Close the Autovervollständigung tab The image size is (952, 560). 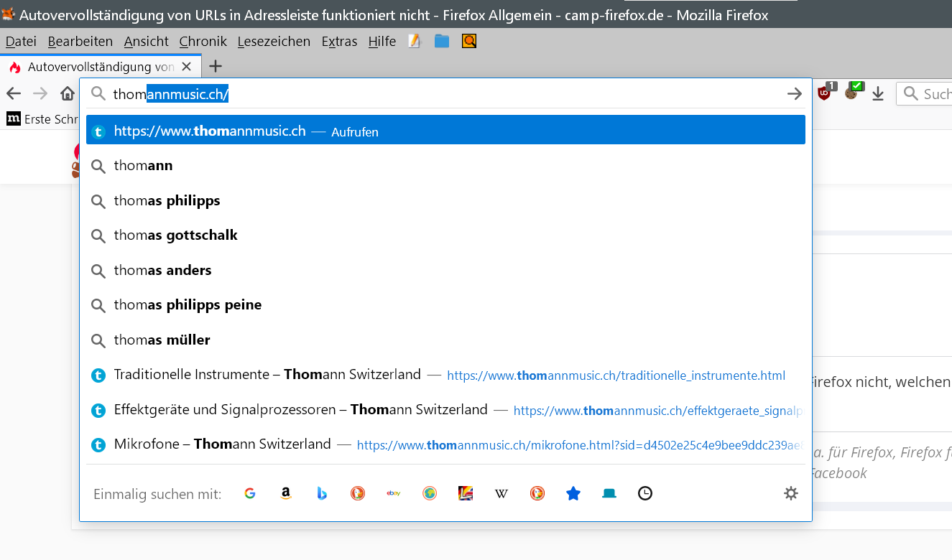187,67
